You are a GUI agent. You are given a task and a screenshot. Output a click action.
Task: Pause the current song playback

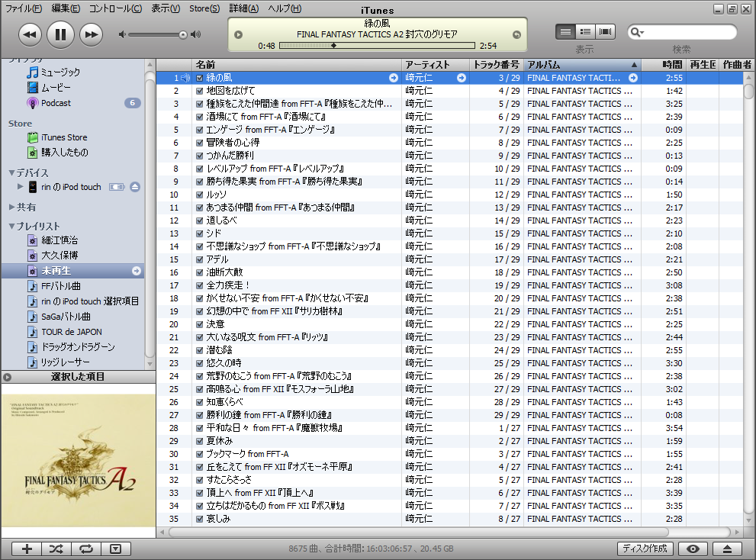tap(60, 35)
